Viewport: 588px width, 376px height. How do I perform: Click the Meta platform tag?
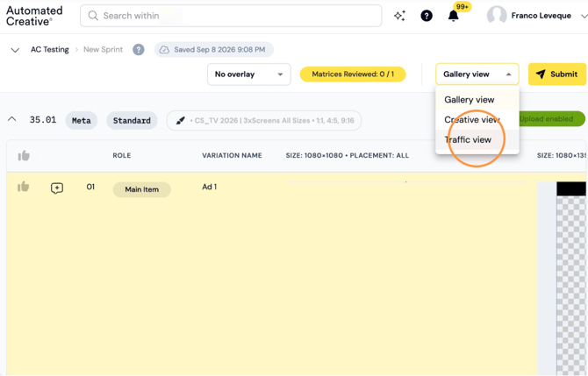pyautogui.click(x=82, y=121)
